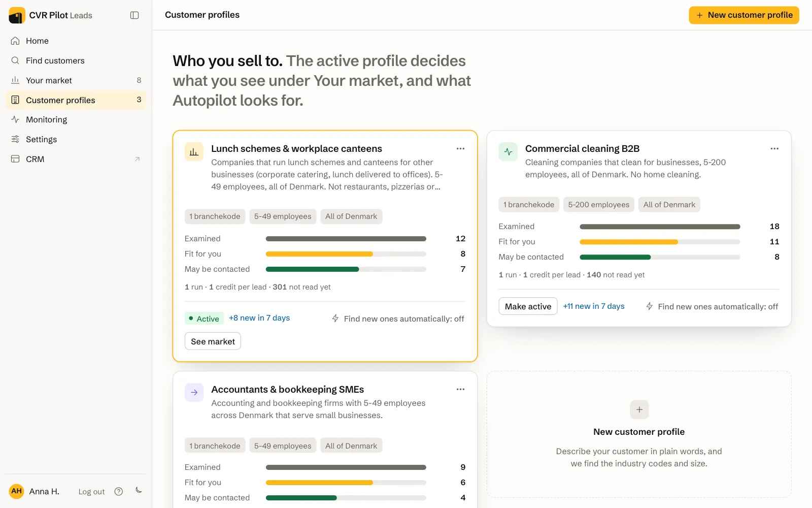Viewport: 812px width, 508px height.
Task: Open the CRM sidebar item
Action: [76, 159]
